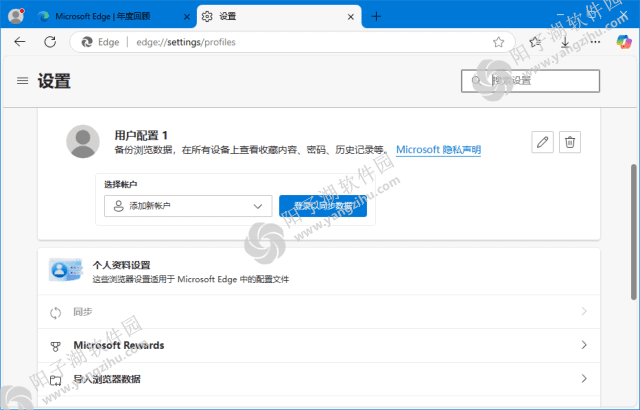Click the browser profile avatar icon
This screenshot has width=640, height=410.
16,16
